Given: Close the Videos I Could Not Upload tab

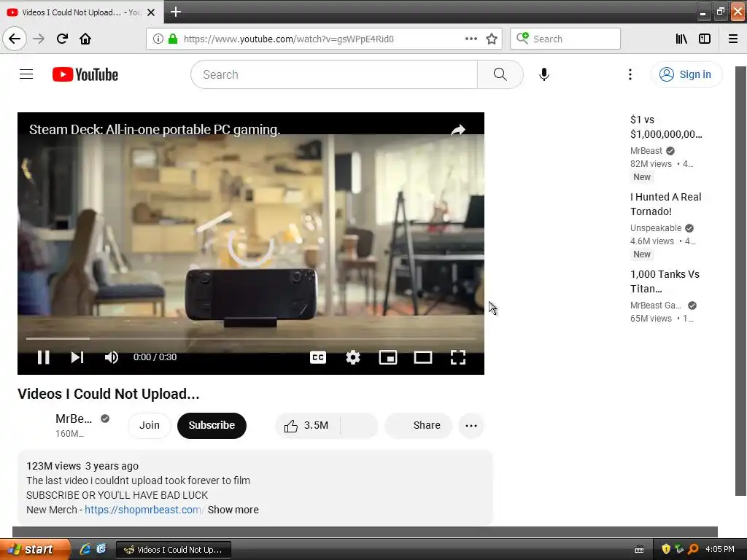Looking at the screenshot, I should [x=151, y=12].
